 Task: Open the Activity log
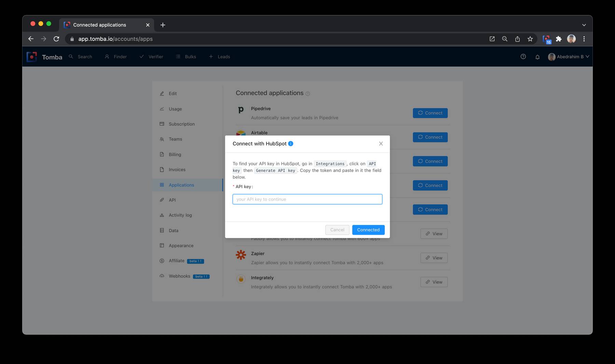pyautogui.click(x=188, y=215)
